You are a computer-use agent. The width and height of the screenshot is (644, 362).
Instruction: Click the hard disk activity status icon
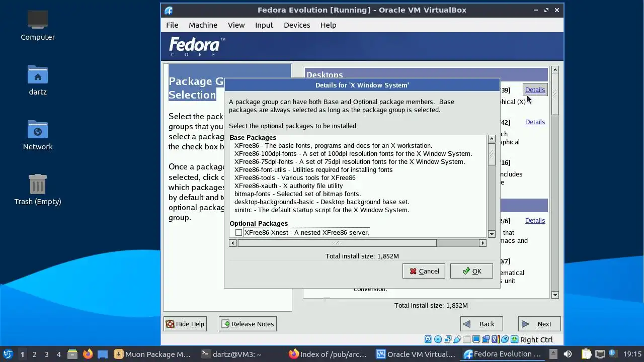(428, 339)
